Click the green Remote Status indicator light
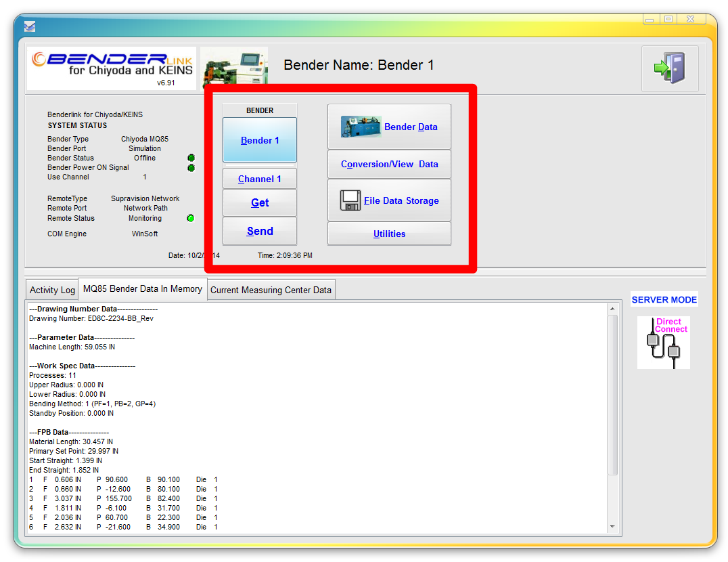Screen dimensions: 728x562 (191, 218)
